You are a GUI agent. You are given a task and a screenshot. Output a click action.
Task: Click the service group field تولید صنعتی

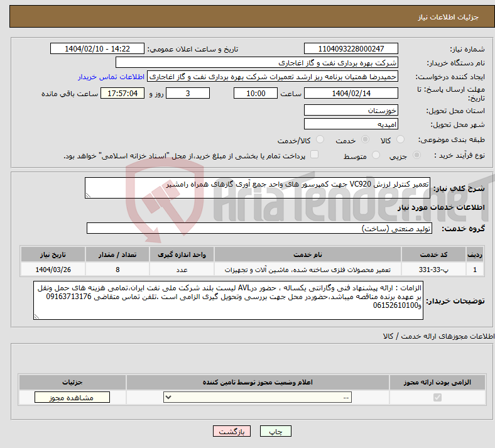point(259,228)
